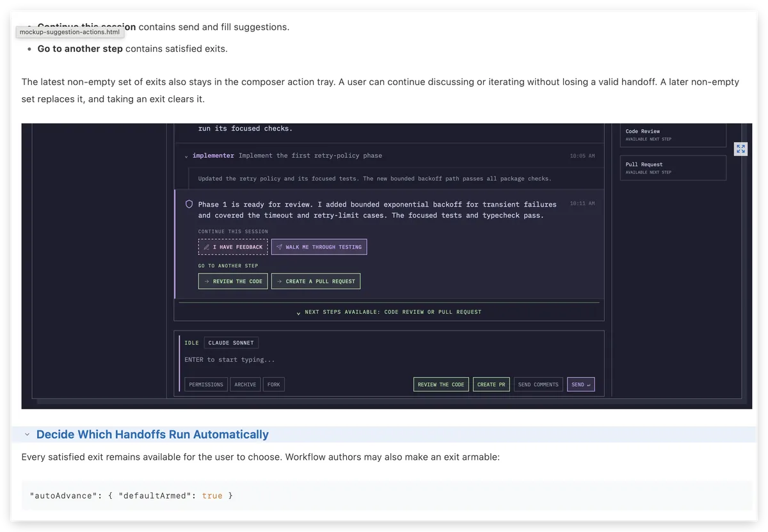Click the arrow icon in Create A Pull Request

279,281
